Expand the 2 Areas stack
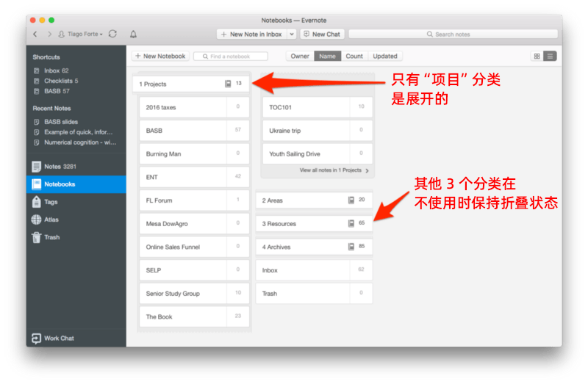 click(315, 200)
